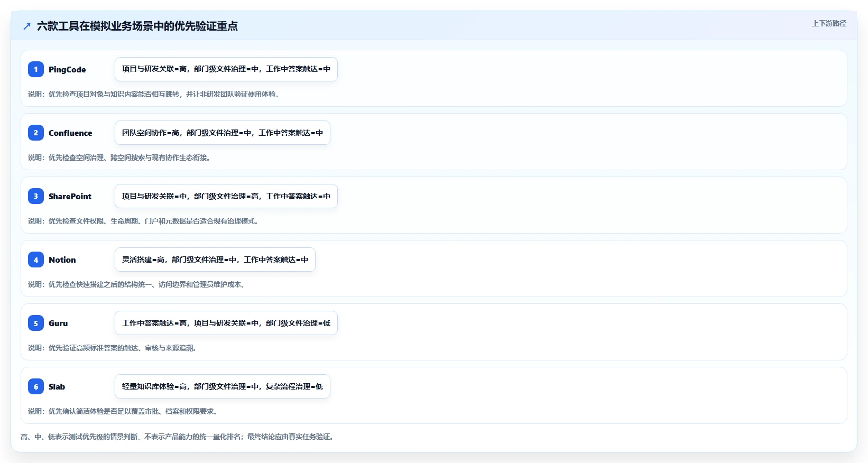Click the arrow icon beside the title
The width and height of the screenshot is (868, 463).
coord(27,26)
